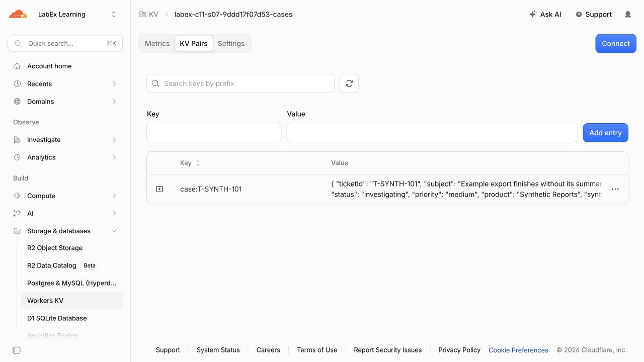Open R2 Data Catalog
Screen dimensions: 644x362
click(52, 265)
